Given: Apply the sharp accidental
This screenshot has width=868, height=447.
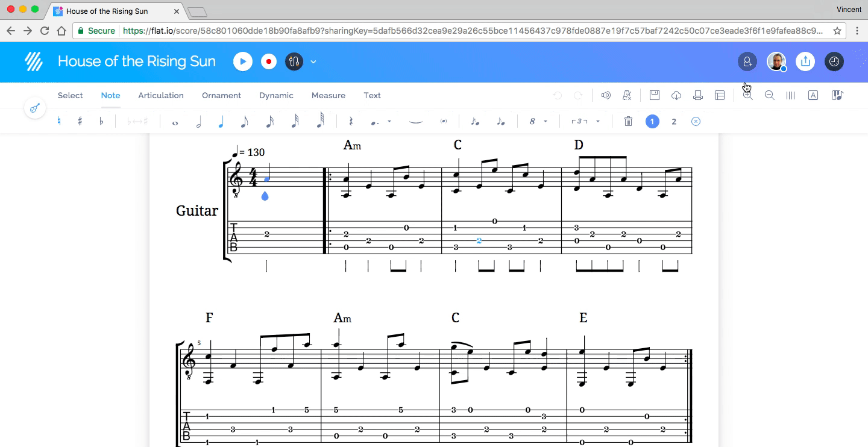Looking at the screenshot, I should click(x=80, y=121).
